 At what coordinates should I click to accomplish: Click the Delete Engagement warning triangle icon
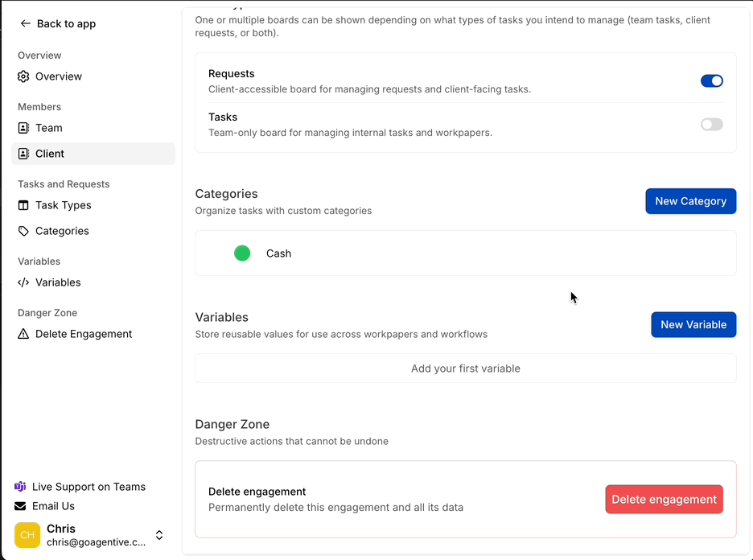(x=25, y=334)
